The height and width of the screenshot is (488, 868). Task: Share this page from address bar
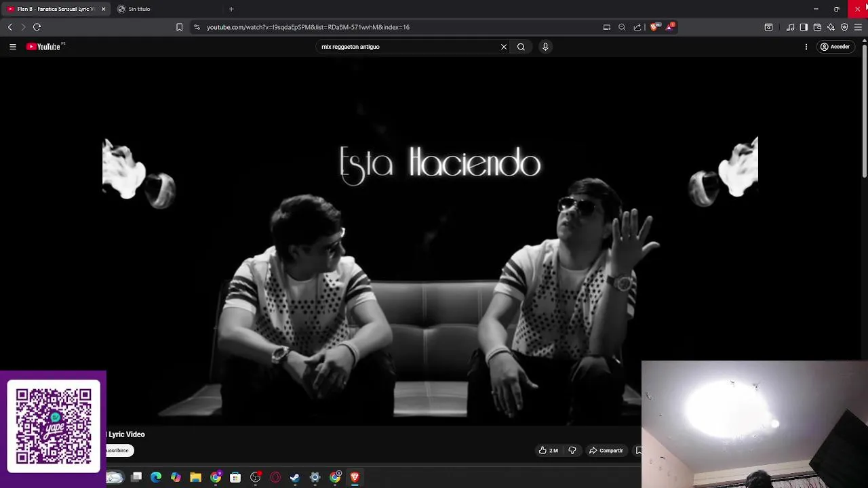point(637,27)
